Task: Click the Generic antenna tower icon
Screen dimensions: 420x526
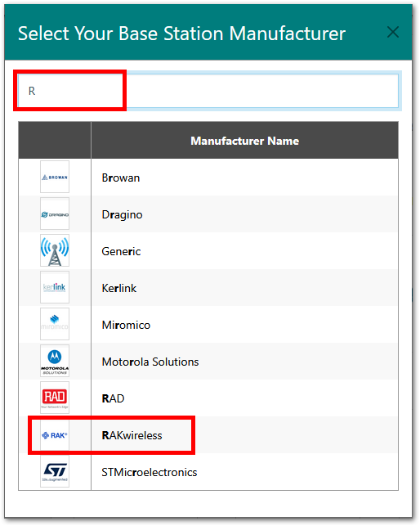Action: coord(55,250)
